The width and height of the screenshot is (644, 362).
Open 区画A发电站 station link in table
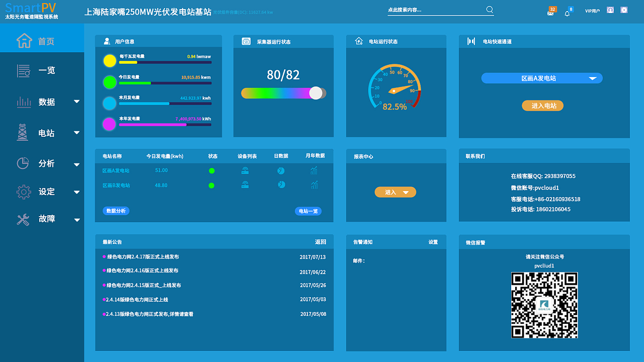tap(116, 171)
